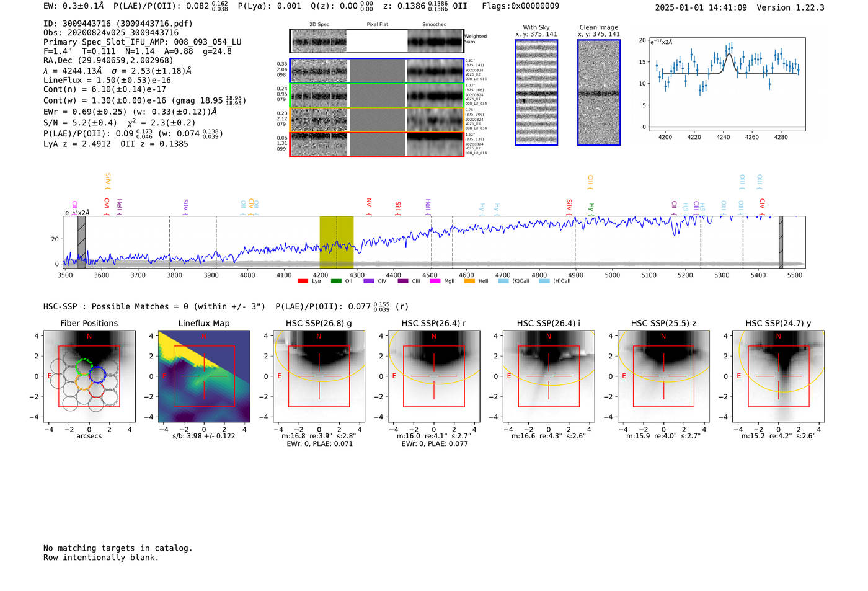Click the ID: 3009443716 text line
Image resolution: width=868 pixels, height=591 pixels.
point(118,24)
